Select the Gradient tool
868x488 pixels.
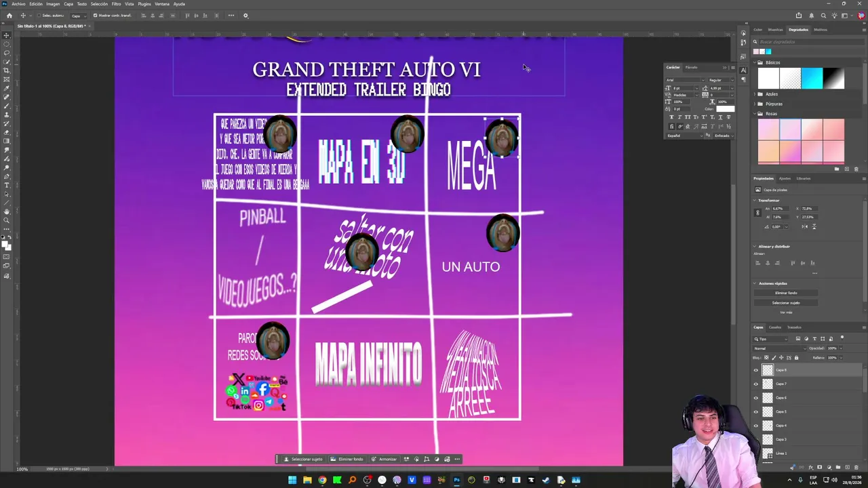click(x=7, y=141)
